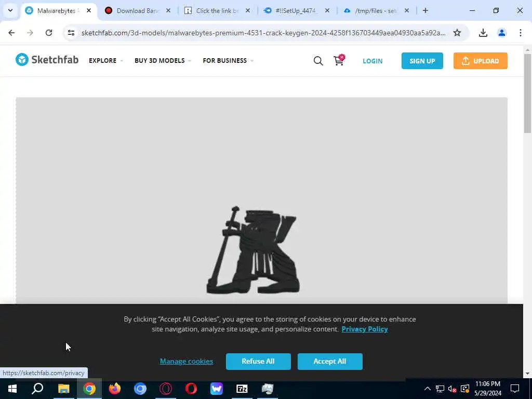The width and height of the screenshot is (532, 399).
Task: Click the Chrome taskbar icon
Action: point(89,389)
